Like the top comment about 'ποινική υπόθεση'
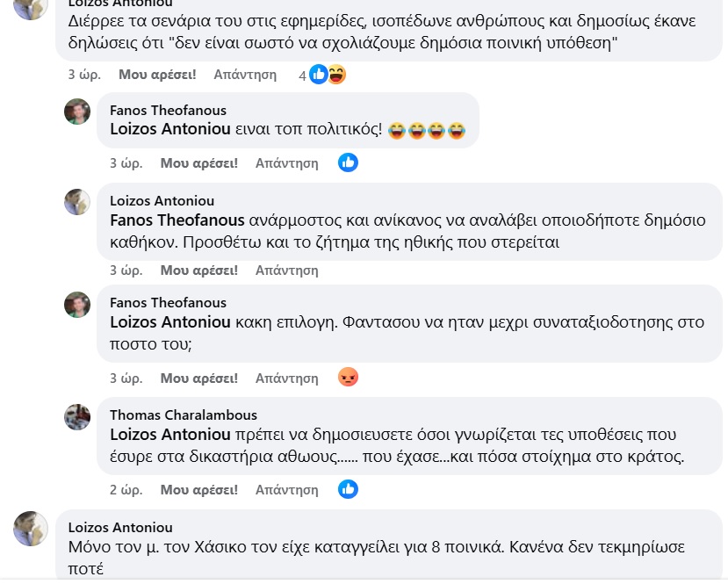 click(x=157, y=75)
